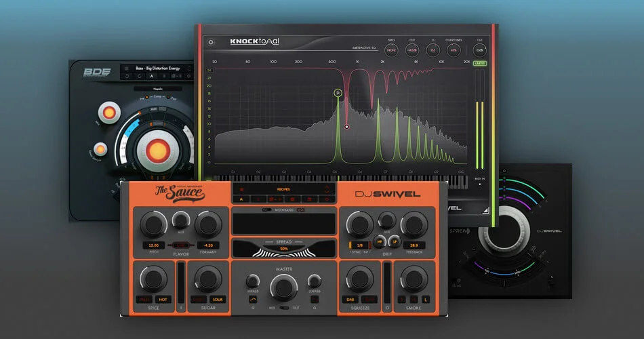Click the DJ Swivel logo in The Sauce
The width and height of the screenshot is (644, 339).
(x=388, y=195)
